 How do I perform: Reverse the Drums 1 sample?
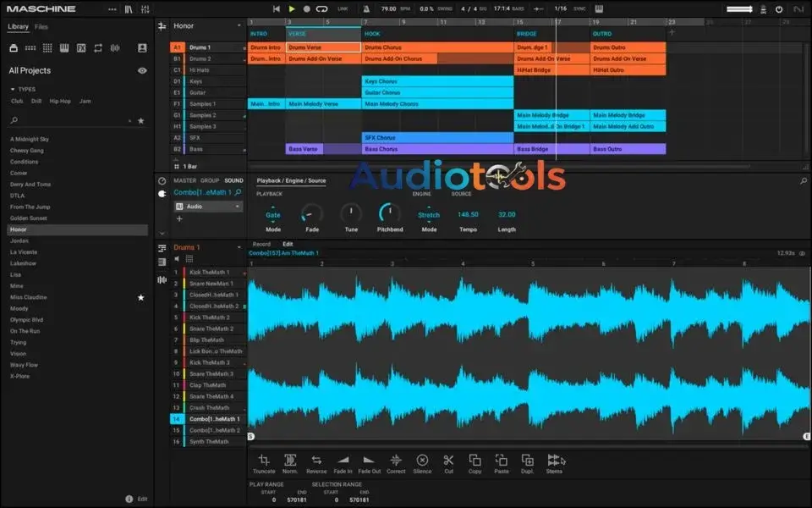point(315,461)
